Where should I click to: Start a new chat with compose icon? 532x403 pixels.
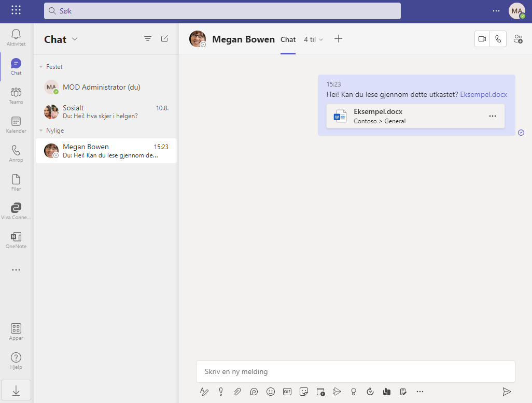164,39
